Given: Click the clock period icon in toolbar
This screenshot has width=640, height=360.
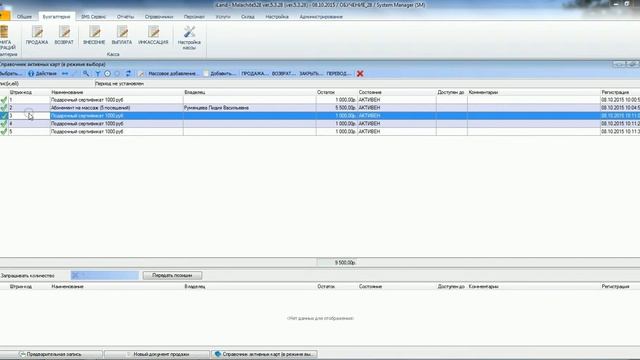Looking at the screenshot, I should pos(107,74).
